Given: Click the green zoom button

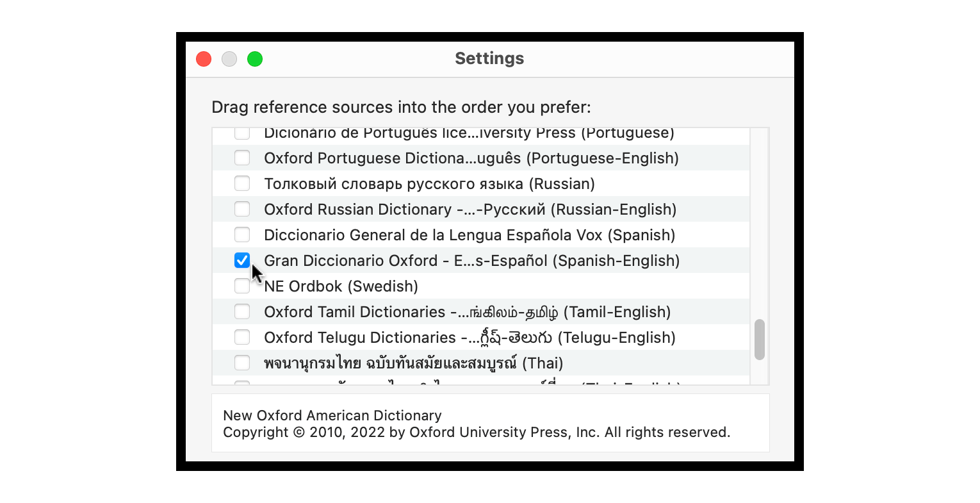Looking at the screenshot, I should [254, 58].
